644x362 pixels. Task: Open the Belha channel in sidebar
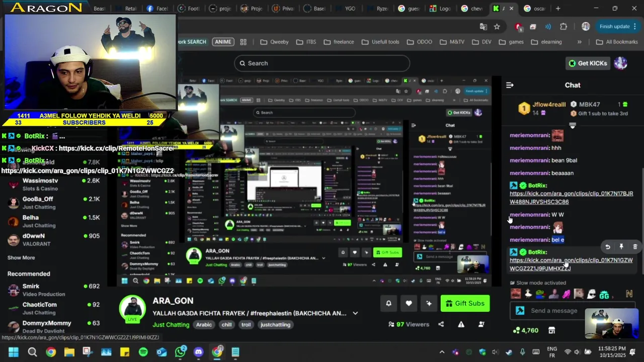click(x=54, y=221)
